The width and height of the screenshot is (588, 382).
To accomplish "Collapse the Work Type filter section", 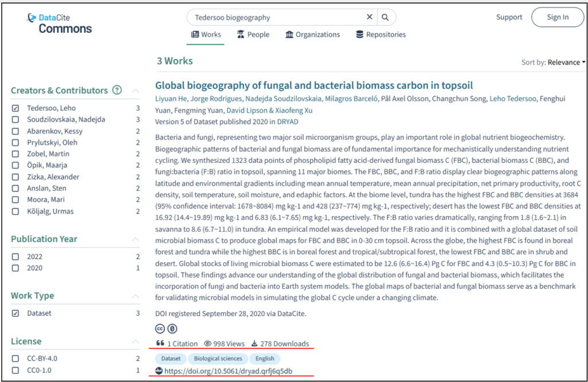I will tap(136, 296).
